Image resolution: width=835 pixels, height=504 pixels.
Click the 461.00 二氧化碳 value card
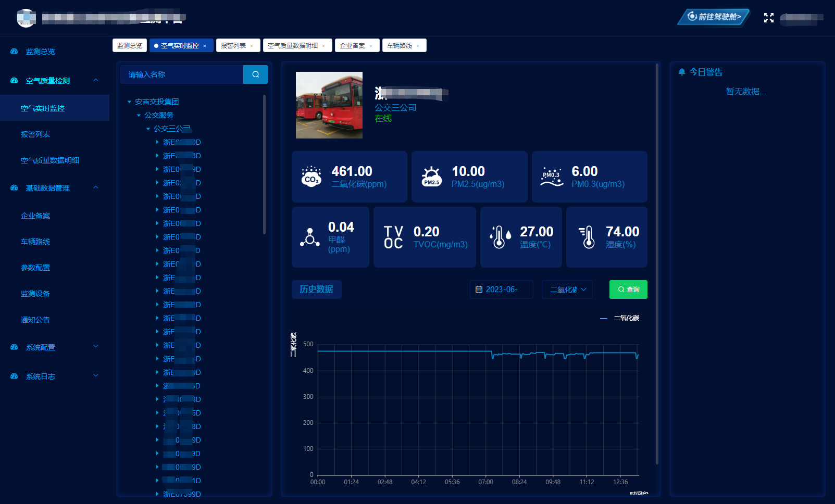pos(350,177)
